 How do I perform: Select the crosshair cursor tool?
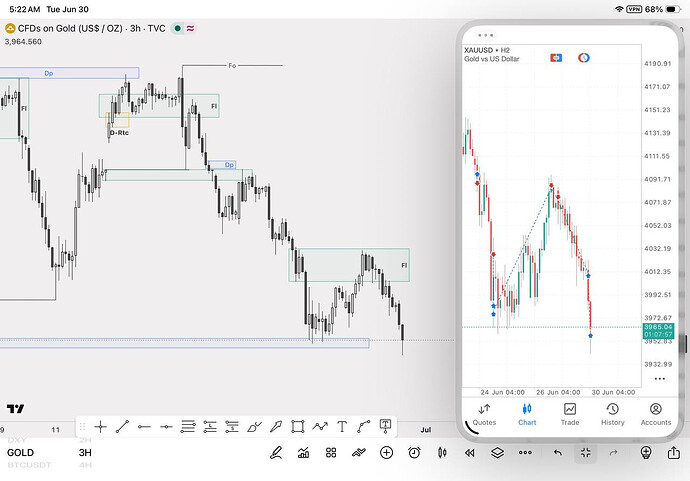pyautogui.click(x=100, y=426)
